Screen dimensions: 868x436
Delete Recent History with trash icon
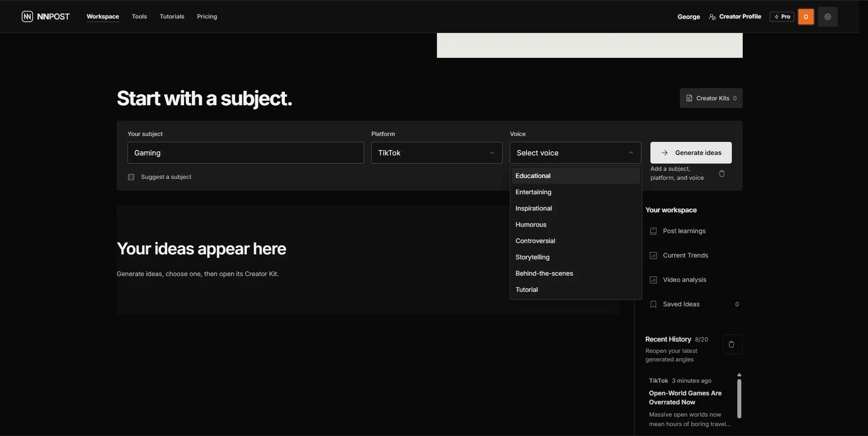pos(732,344)
